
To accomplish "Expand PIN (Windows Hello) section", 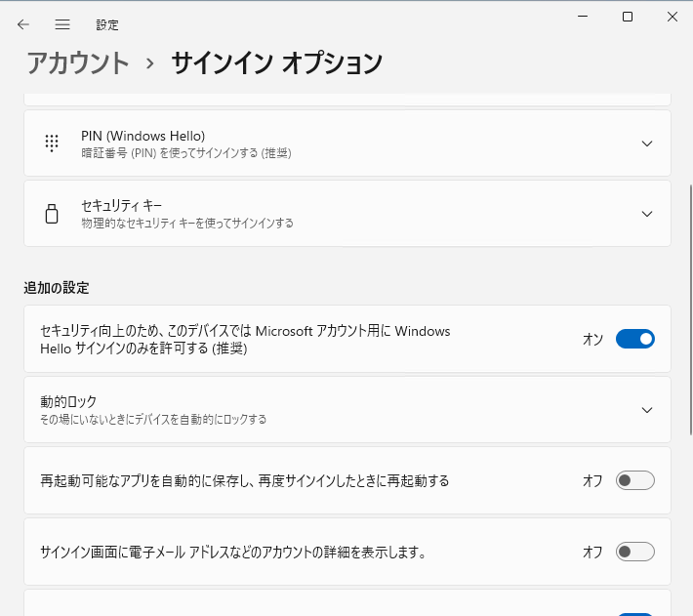I will [647, 144].
